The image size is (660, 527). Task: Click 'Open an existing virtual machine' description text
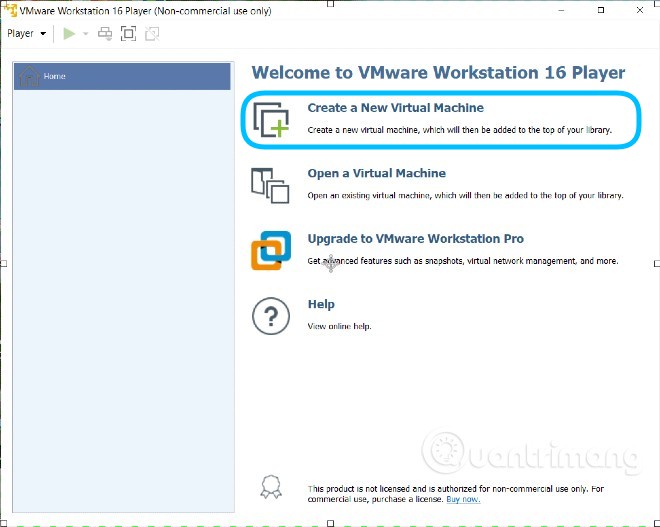[x=466, y=196]
